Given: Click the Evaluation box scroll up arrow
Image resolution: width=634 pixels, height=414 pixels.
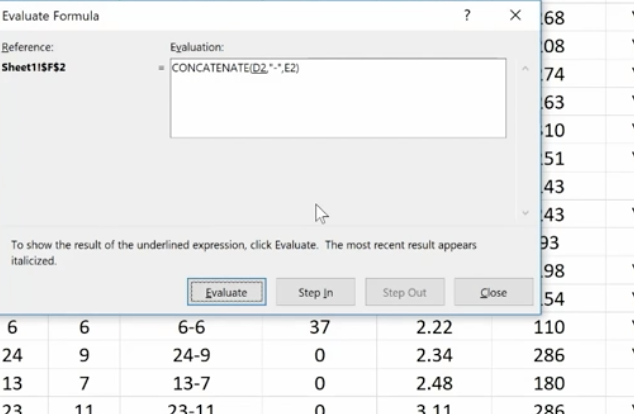Looking at the screenshot, I should click(524, 69).
